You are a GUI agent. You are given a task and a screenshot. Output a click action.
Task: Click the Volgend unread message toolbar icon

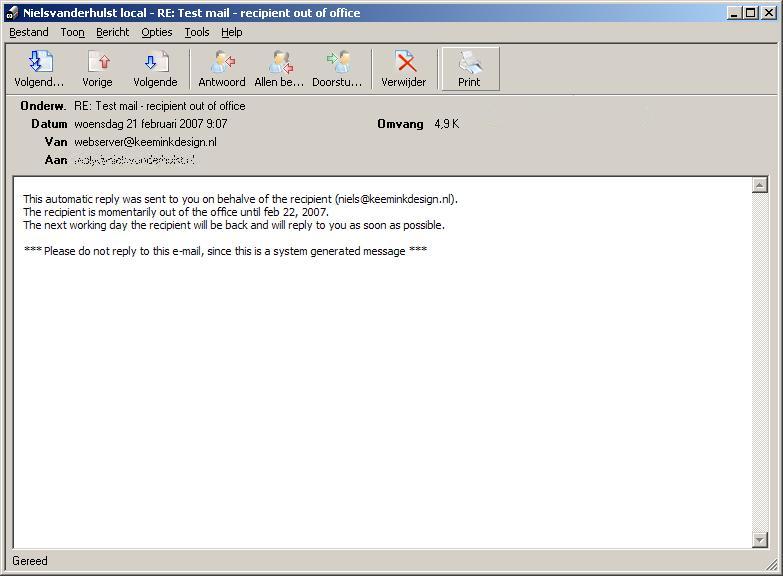click(39, 69)
